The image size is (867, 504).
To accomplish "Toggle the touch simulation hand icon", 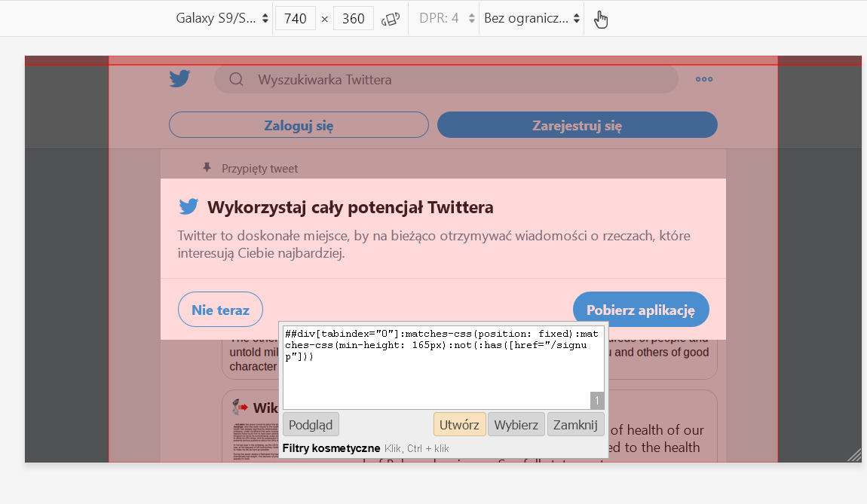I will [x=601, y=18].
